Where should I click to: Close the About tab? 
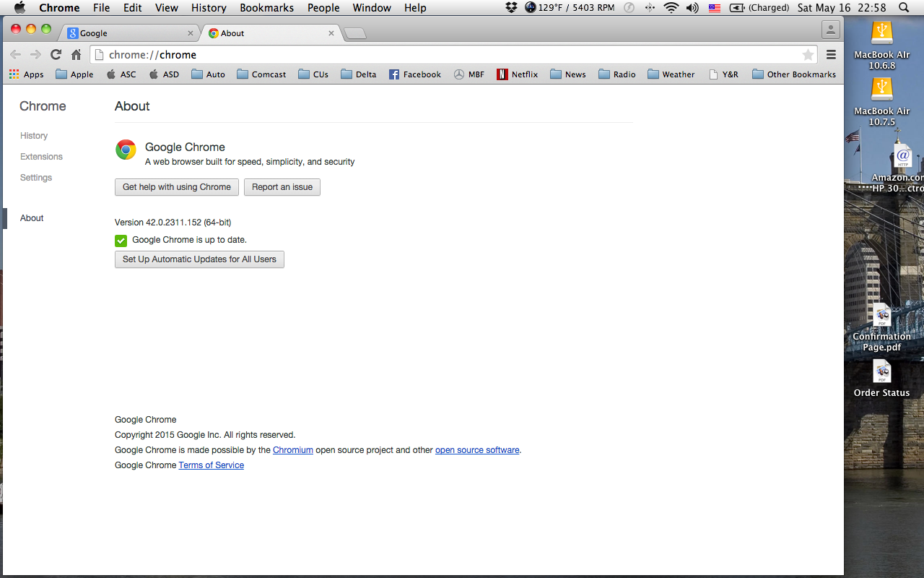pos(331,33)
